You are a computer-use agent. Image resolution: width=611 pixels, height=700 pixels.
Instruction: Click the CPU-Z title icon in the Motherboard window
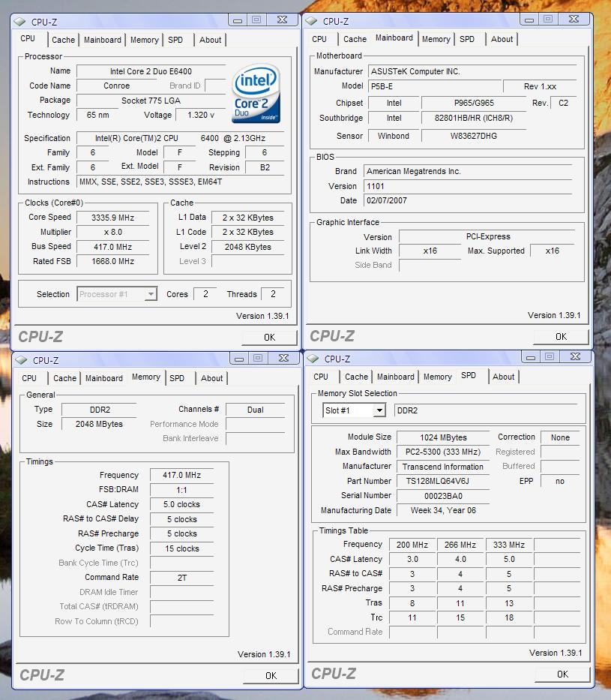point(311,21)
